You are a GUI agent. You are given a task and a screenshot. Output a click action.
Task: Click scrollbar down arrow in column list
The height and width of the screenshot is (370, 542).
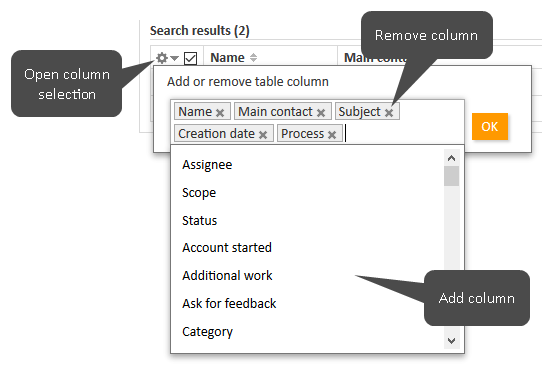coord(451,341)
